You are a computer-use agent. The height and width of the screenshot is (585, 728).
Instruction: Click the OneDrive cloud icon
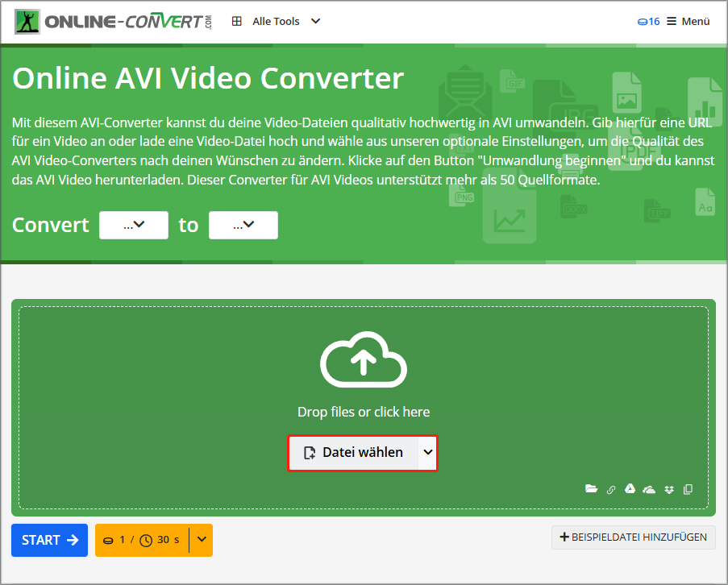(x=649, y=489)
